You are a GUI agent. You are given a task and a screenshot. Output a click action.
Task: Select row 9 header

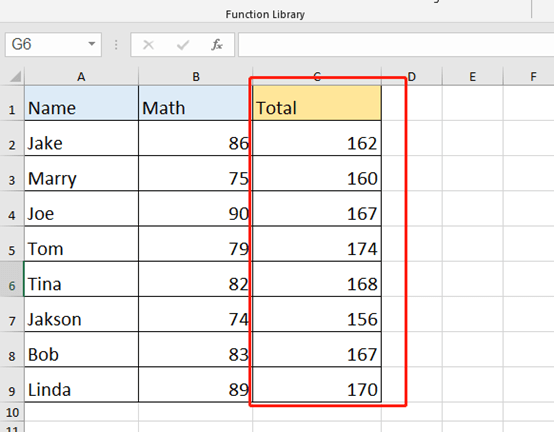pyautogui.click(x=12, y=385)
